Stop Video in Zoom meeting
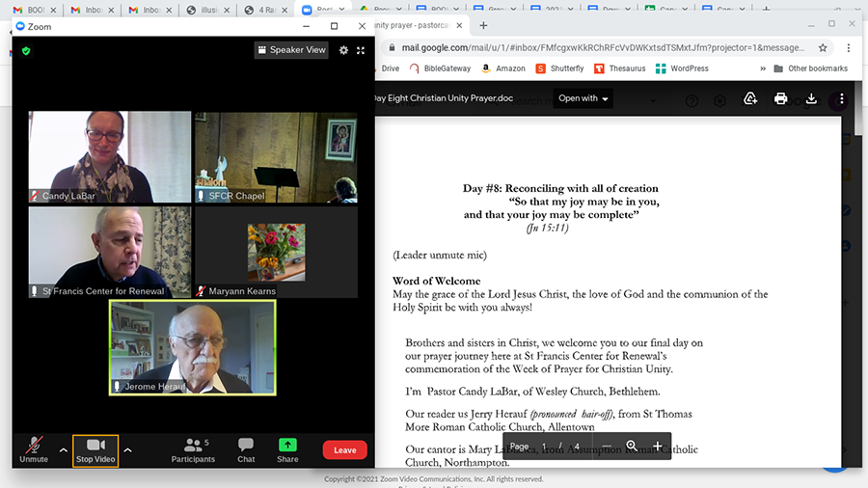Image resolution: width=868 pixels, height=488 pixels. [95, 450]
